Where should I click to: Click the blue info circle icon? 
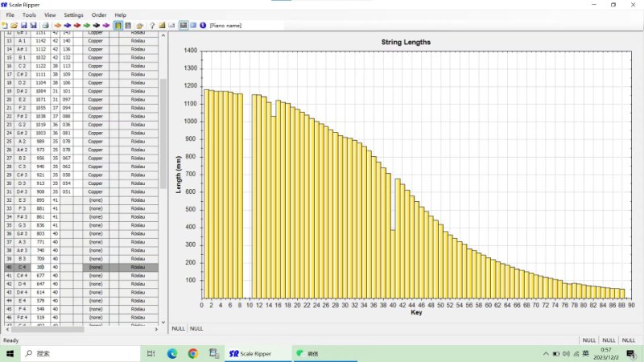pyautogui.click(x=203, y=25)
